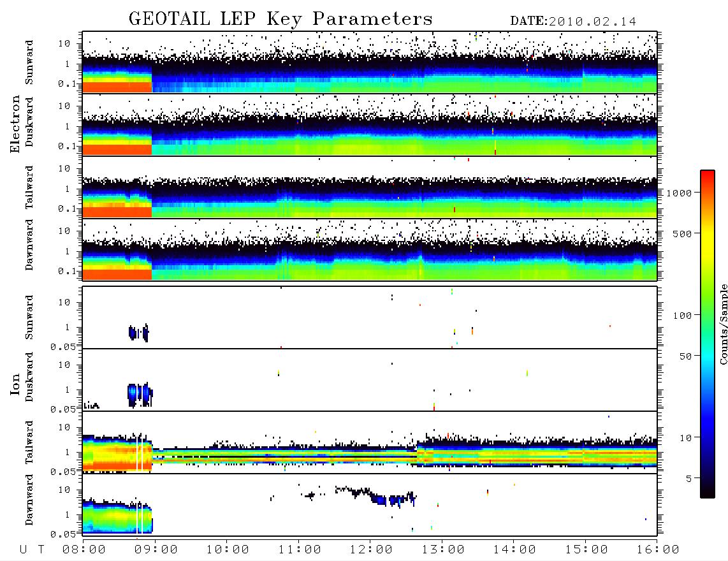Click the Electron "Dawnward" panel label
The image size is (728, 561).
pos(29,245)
